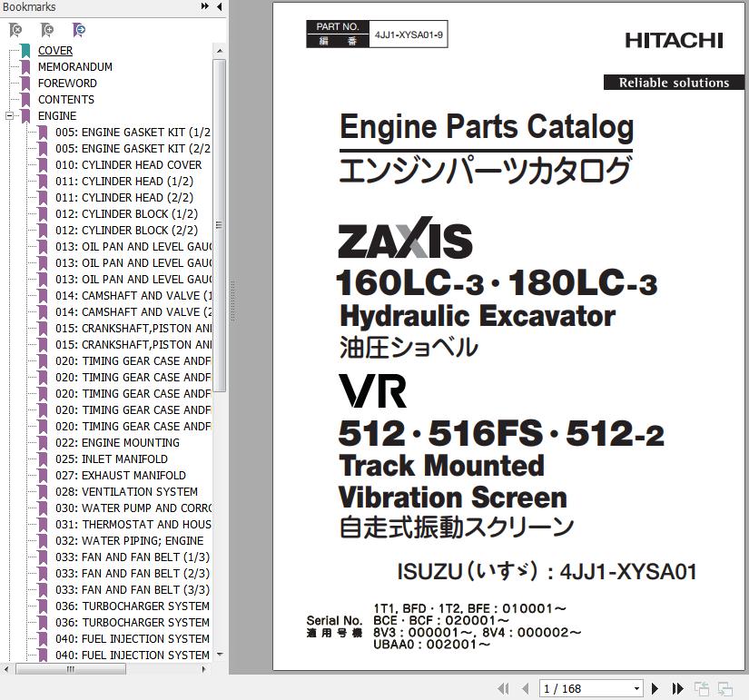Click the double-arrow options button in the Bookmarks header
Screen dimensions: 749x700
[205, 7]
